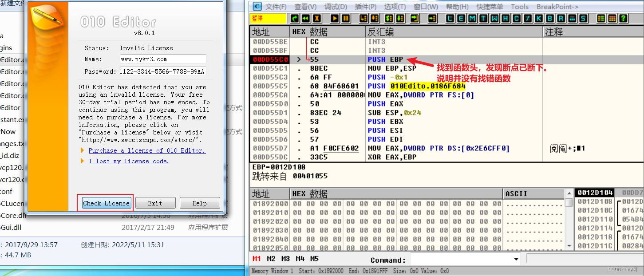Viewport: 644px width, 276px height.
Task: Open the 文件(F) menu
Action: point(276,7)
